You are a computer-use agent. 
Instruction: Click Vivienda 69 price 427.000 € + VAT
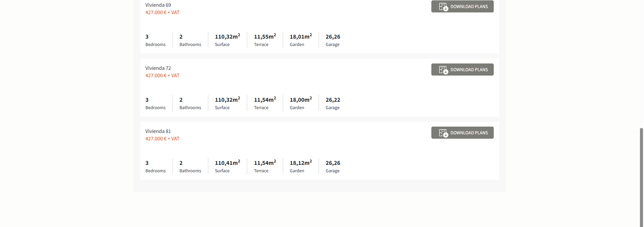(x=162, y=12)
